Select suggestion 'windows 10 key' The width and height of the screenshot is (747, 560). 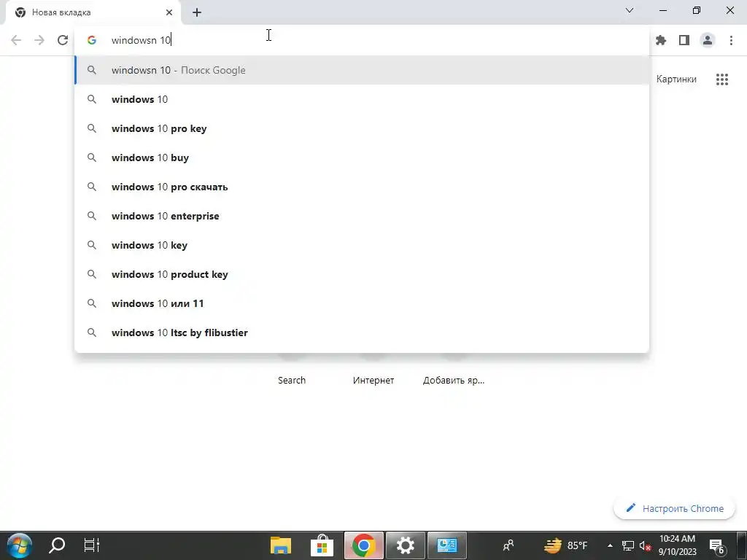tap(362, 245)
